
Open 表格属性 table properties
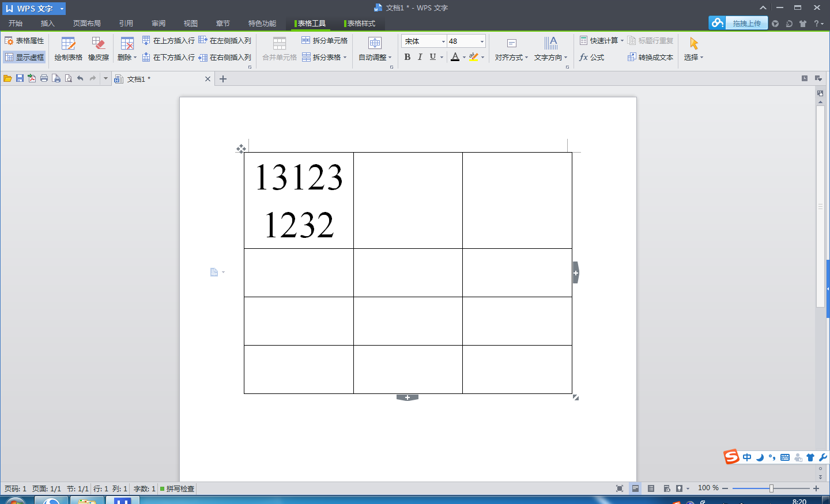tap(24, 41)
